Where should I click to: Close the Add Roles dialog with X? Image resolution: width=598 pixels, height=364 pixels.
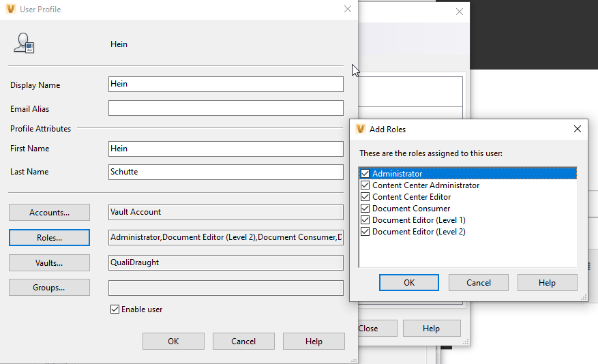point(577,129)
